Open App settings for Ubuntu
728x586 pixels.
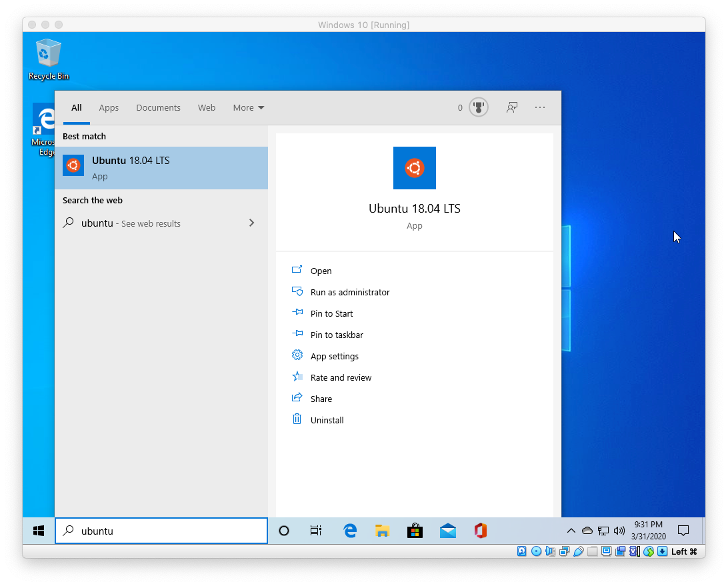click(x=334, y=356)
